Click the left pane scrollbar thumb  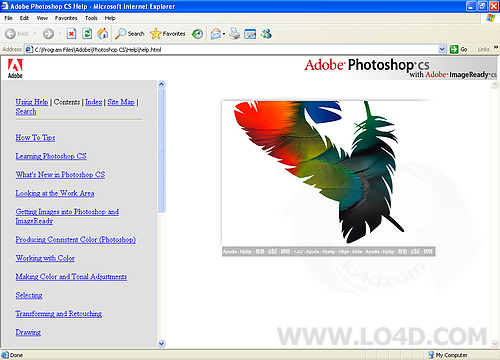161,150
